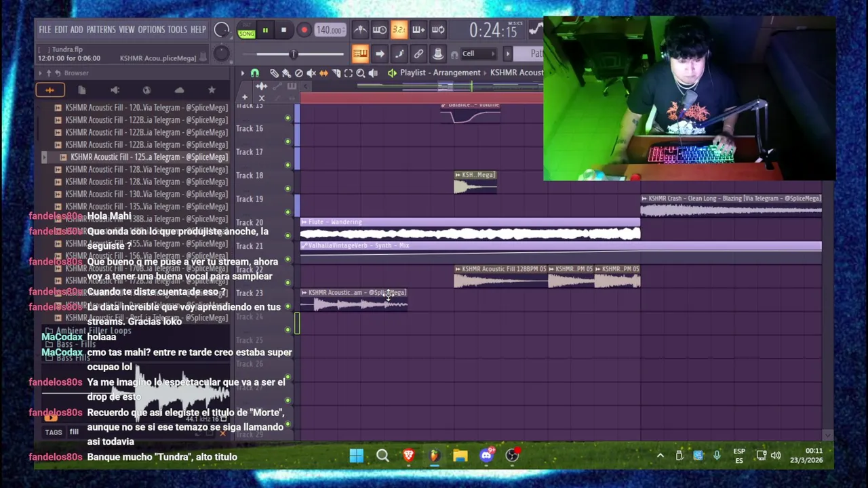The height and width of the screenshot is (488, 868).
Task: Toggle typing keyboard to piano icon
Action: (360, 54)
